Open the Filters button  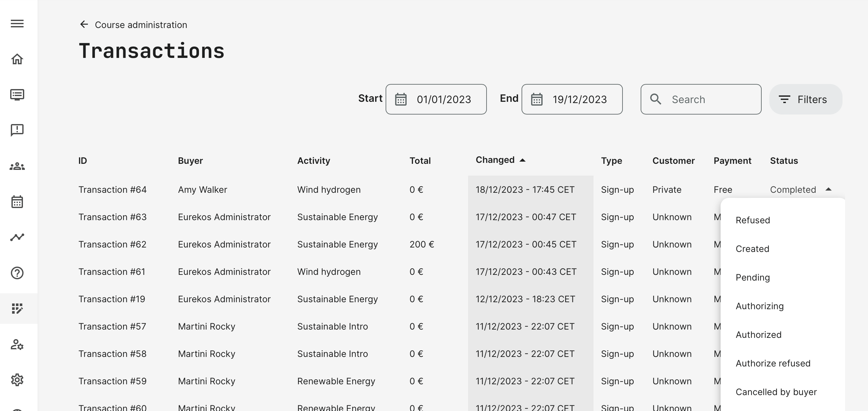(x=805, y=100)
